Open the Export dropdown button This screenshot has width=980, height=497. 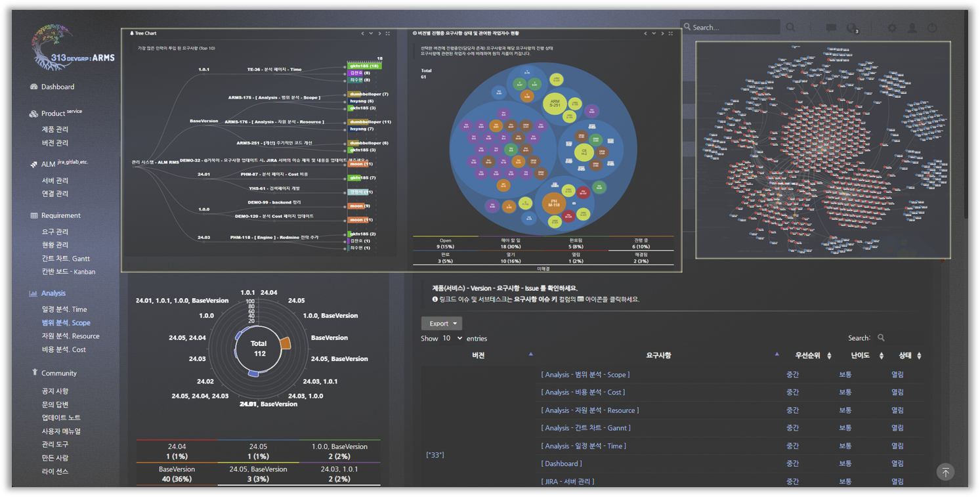coord(442,323)
